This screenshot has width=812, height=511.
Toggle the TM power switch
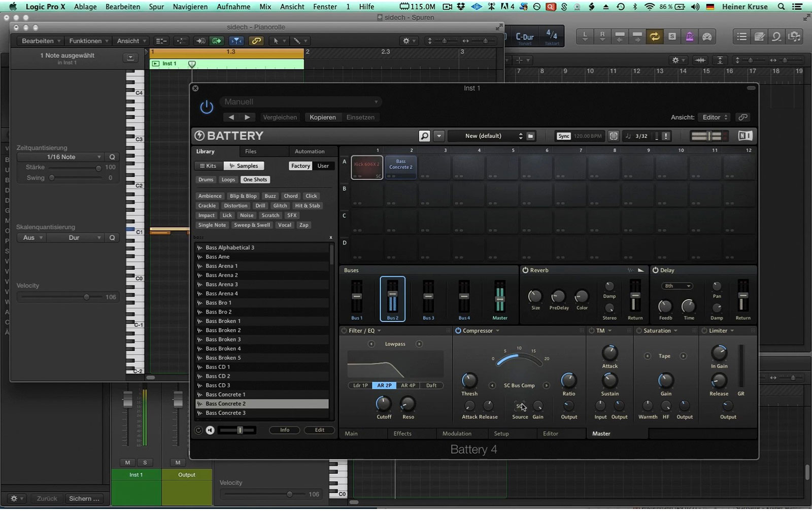pyautogui.click(x=591, y=331)
